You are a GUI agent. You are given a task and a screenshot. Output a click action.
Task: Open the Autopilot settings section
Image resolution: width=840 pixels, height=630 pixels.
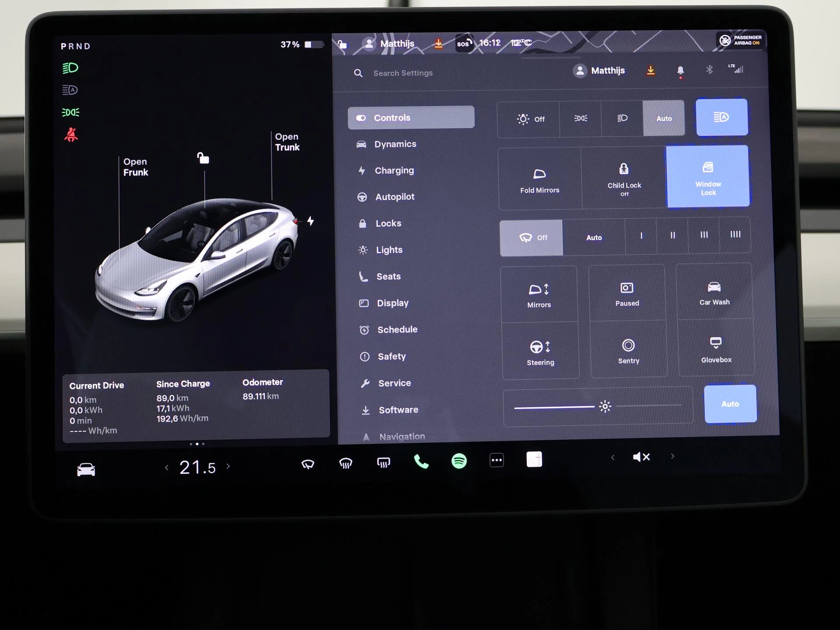coord(394,197)
